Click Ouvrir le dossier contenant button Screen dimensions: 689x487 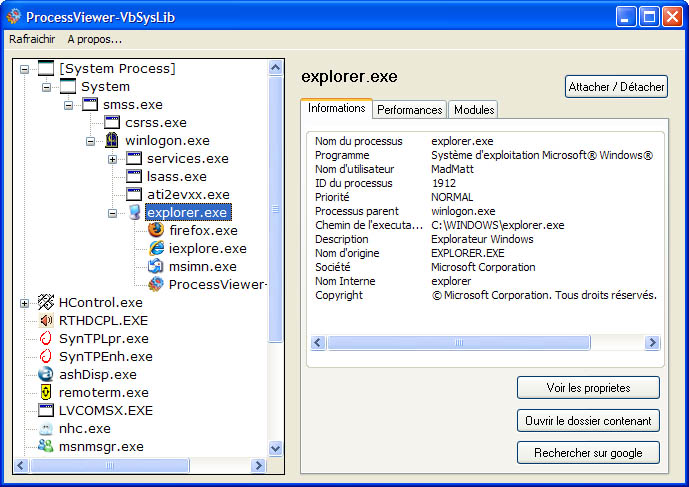point(588,421)
